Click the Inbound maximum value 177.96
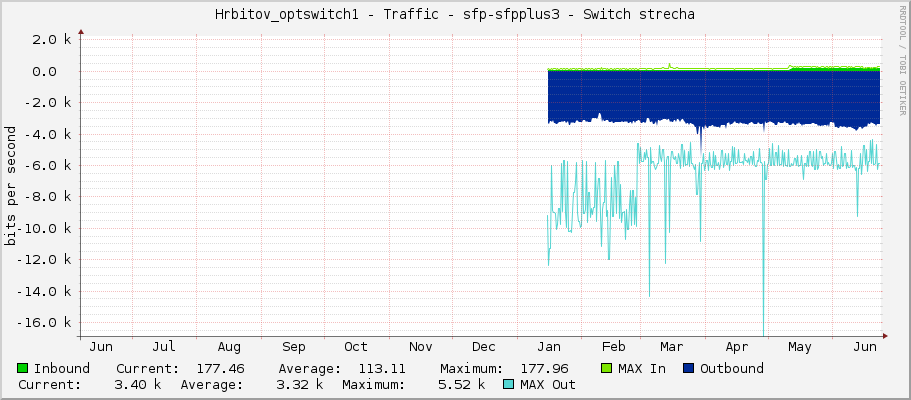Viewport: 911px width, 400px height. click(544, 369)
